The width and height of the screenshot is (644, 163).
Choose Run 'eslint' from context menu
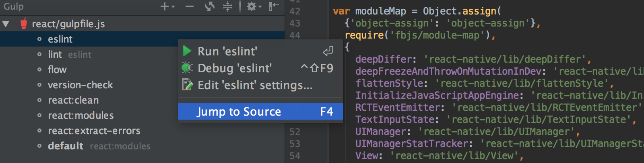tap(261, 51)
